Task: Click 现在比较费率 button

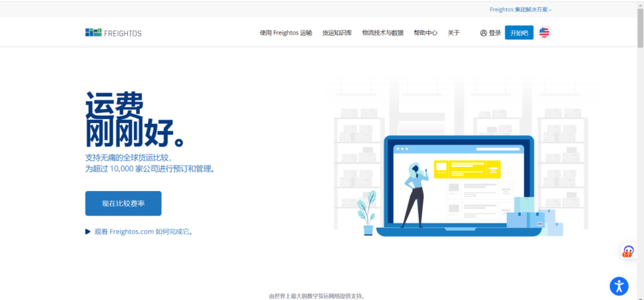Action: (123, 203)
